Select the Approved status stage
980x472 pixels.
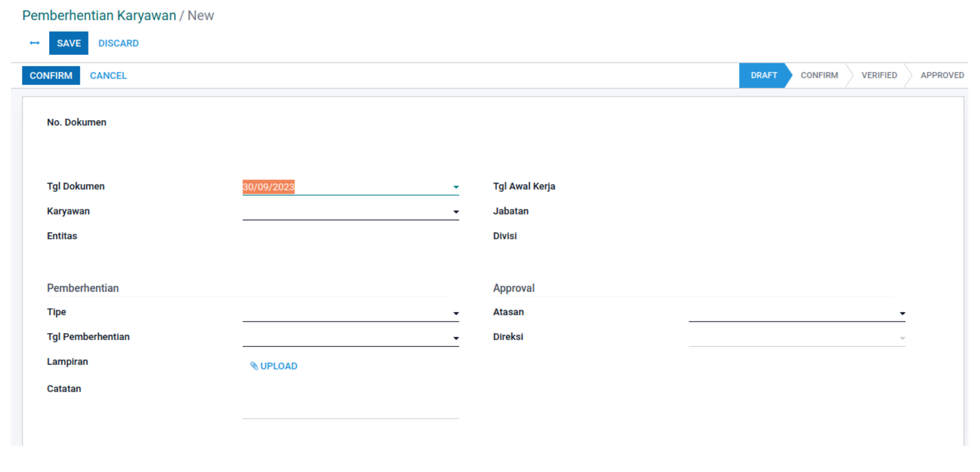[941, 76]
